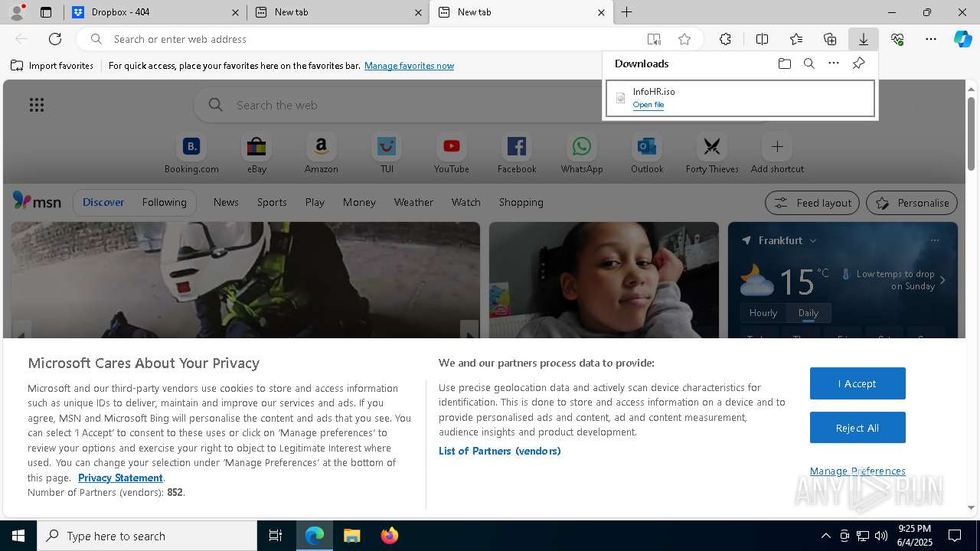The image size is (980, 551).
Task: Open the Sports menu item
Action: pyautogui.click(x=272, y=202)
